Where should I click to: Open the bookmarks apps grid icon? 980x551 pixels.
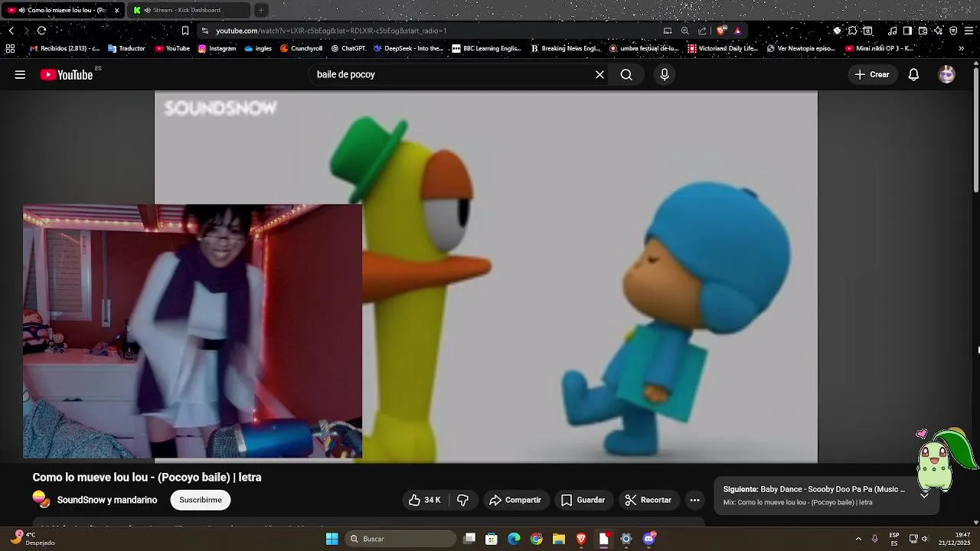[x=10, y=48]
